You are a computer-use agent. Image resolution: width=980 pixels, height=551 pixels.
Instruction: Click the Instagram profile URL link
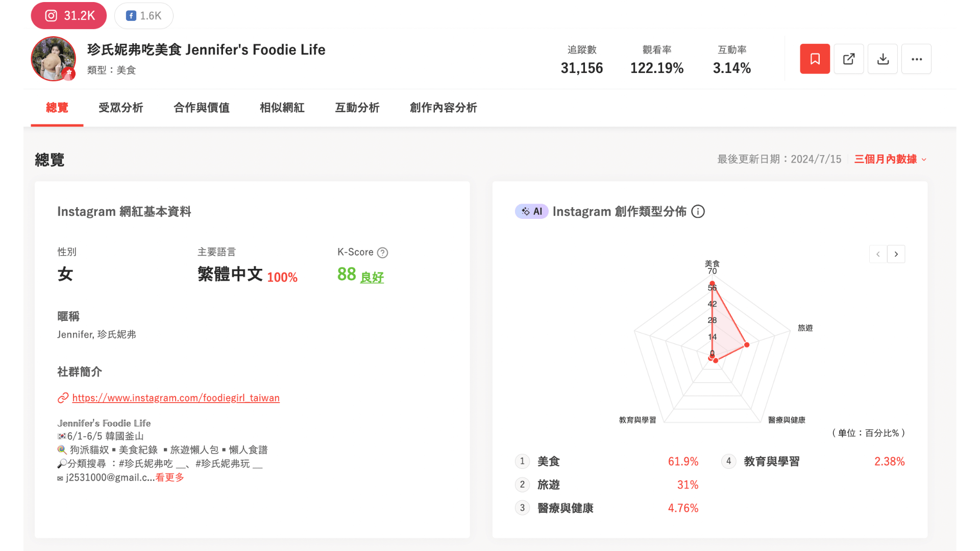click(x=176, y=397)
